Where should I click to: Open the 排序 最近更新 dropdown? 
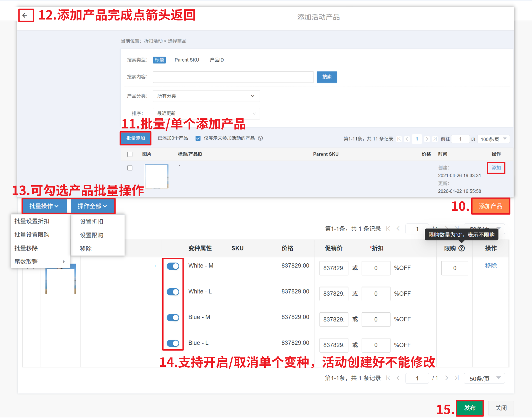(x=206, y=113)
